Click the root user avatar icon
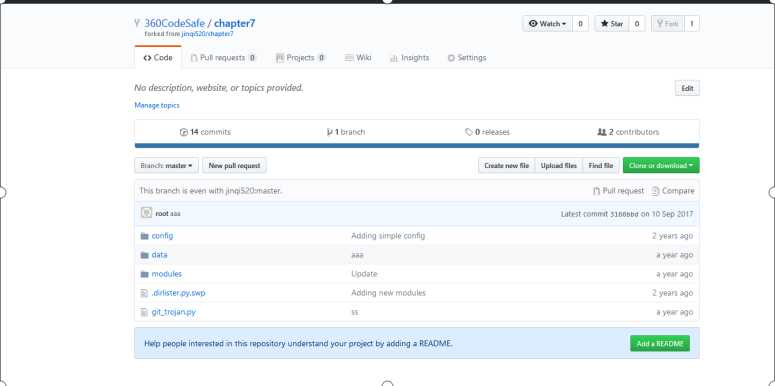775x386 pixels. coord(146,213)
